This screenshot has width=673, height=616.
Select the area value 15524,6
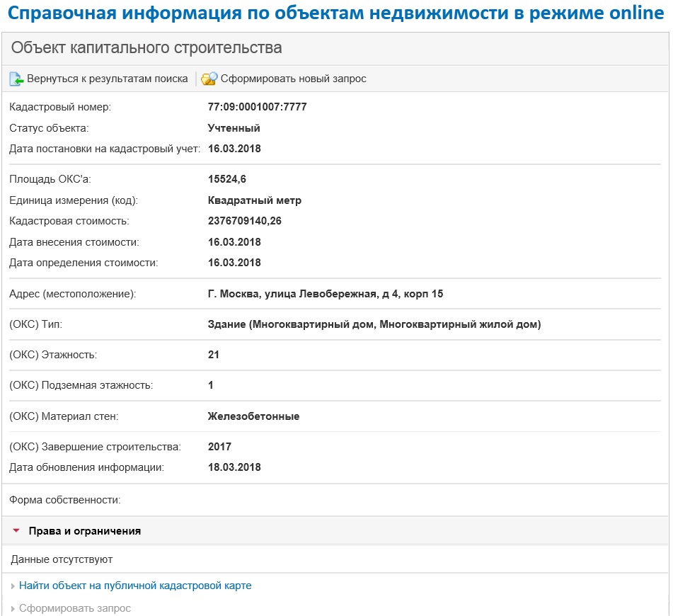pos(226,179)
